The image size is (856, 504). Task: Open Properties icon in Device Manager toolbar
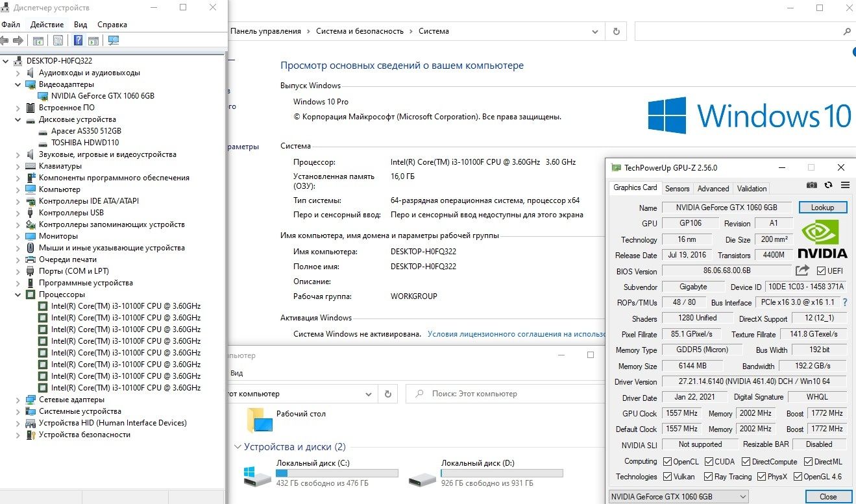(x=58, y=40)
